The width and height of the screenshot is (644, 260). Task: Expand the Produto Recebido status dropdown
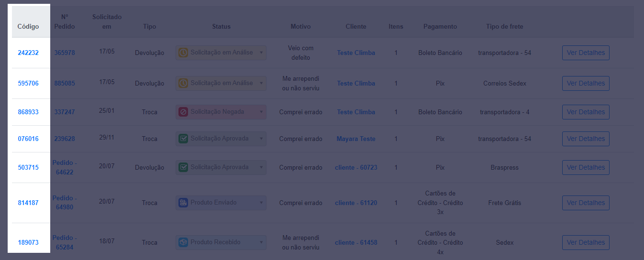(221, 242)
